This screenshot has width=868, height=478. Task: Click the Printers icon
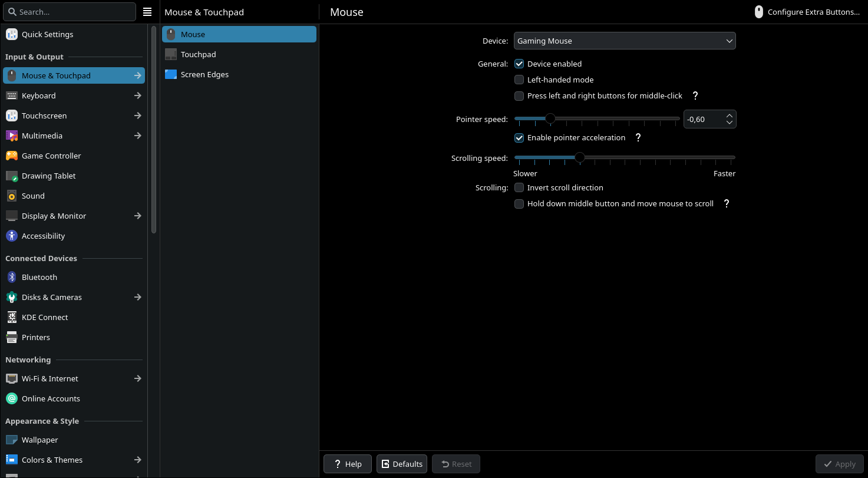coord(12,337)
